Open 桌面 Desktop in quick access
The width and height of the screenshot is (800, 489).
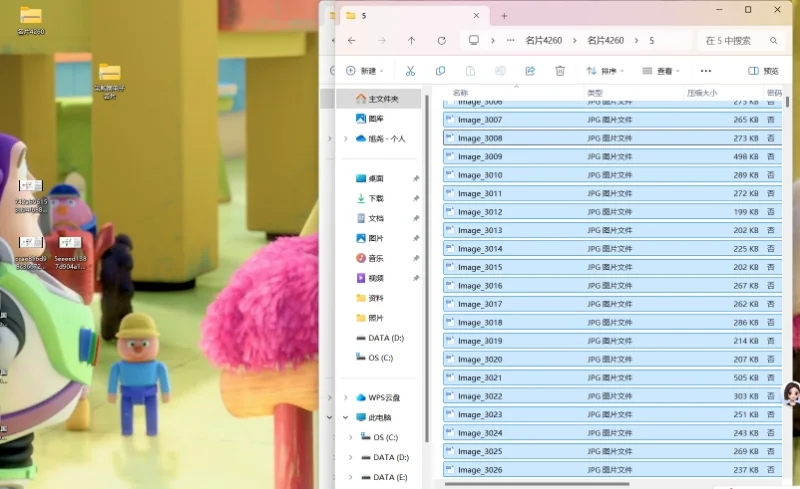click(x=369, y=178)
